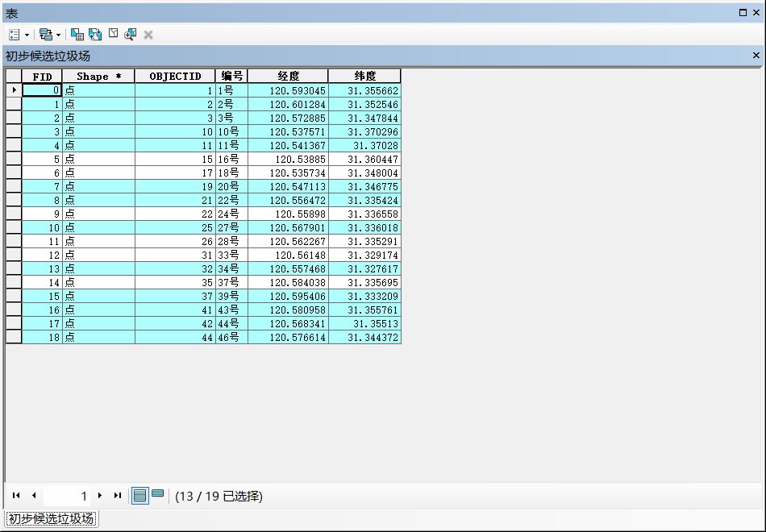
Task: Go to the previous record
Action: [x=34, y=496]
